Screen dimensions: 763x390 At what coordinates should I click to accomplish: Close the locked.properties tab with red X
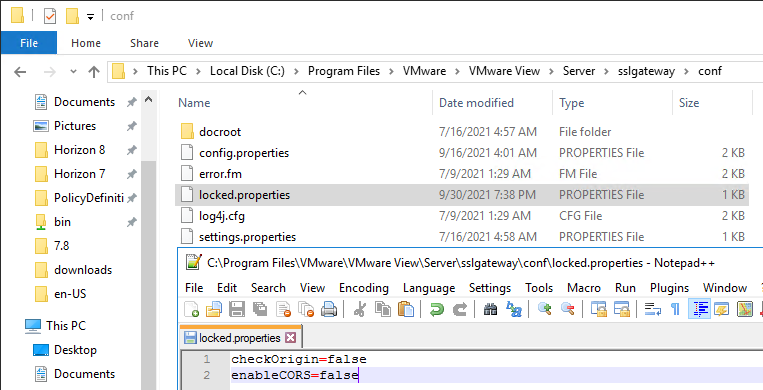tap(290, 338)
